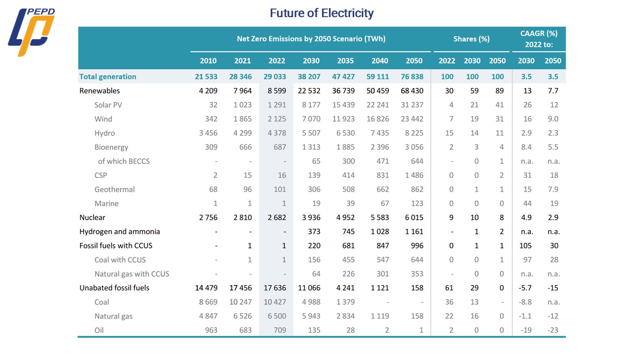The height and width of the screenshot is (362, 644).
Task: Click the Hydrogen and ammonia row label
Action: [x=120, y=232]
